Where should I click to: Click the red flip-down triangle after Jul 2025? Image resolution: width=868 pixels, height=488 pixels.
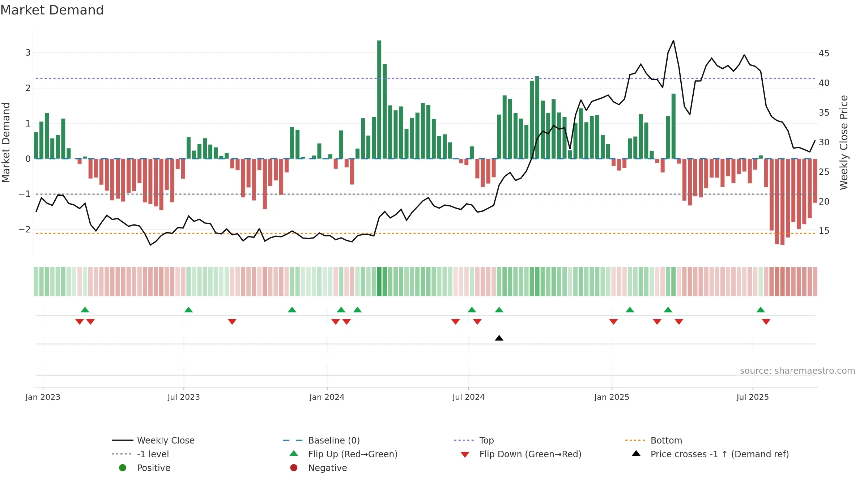point(766,322)
